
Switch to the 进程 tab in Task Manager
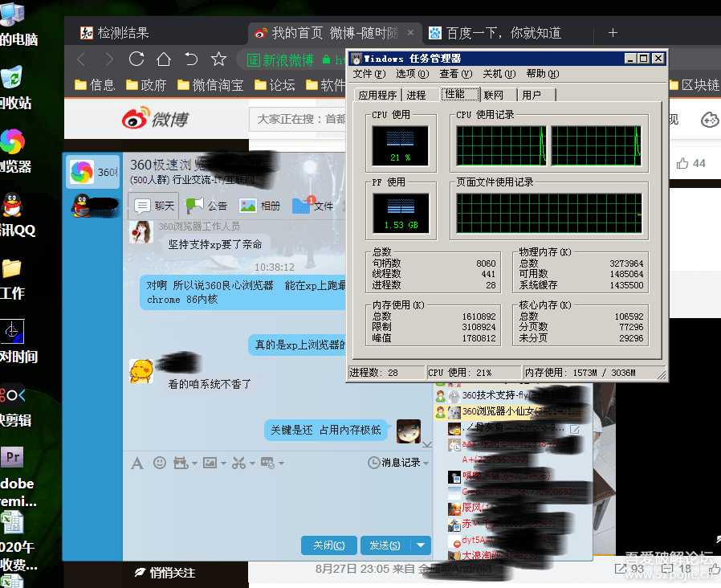(416, 95)
